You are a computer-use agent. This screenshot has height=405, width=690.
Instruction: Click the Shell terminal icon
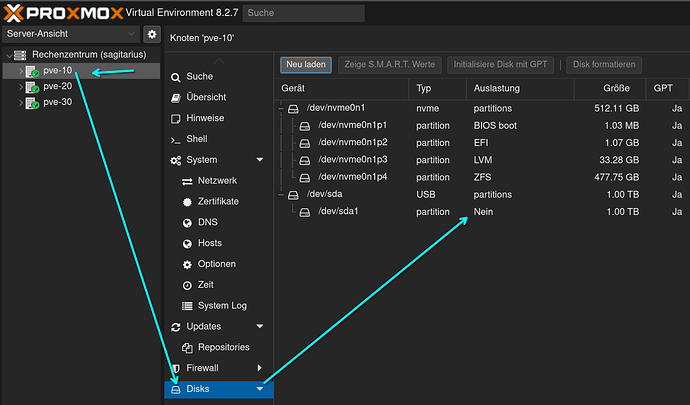coord(176,140)
